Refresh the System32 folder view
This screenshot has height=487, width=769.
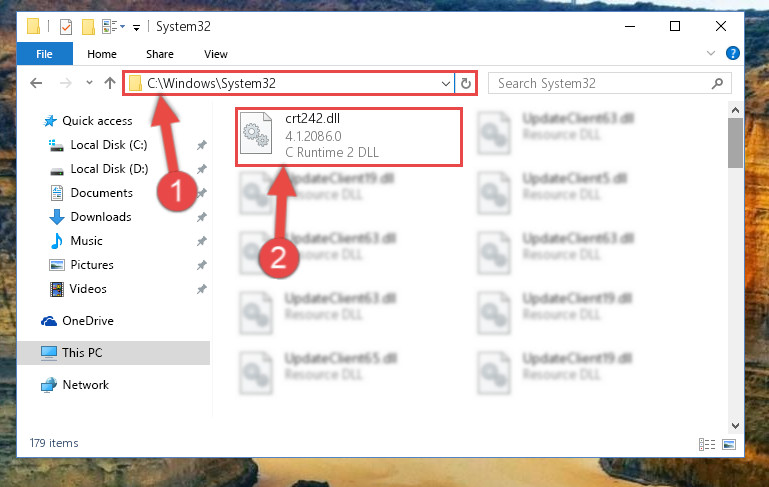click(x=465, y=83)
